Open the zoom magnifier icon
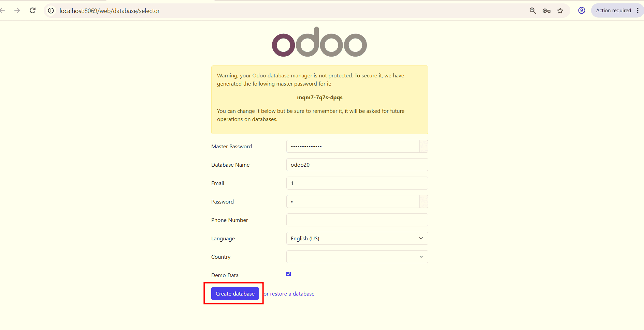The width and height of the screenshot is (644, 330). click(533, 11)
